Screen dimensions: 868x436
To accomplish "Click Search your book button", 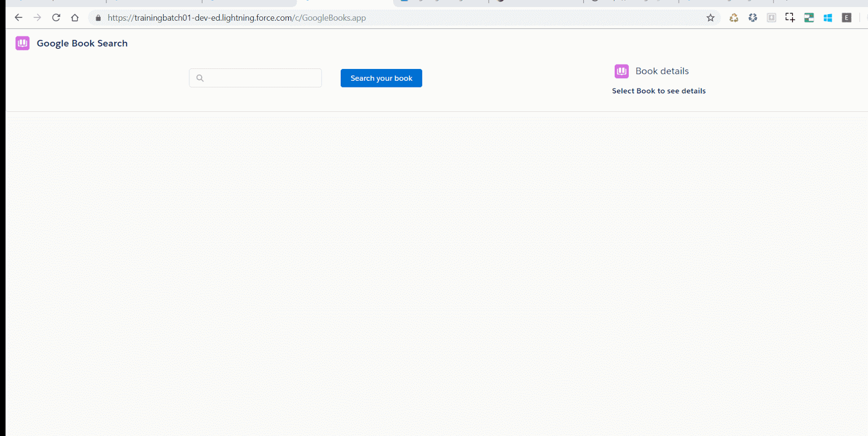I will tap(381, 78).
